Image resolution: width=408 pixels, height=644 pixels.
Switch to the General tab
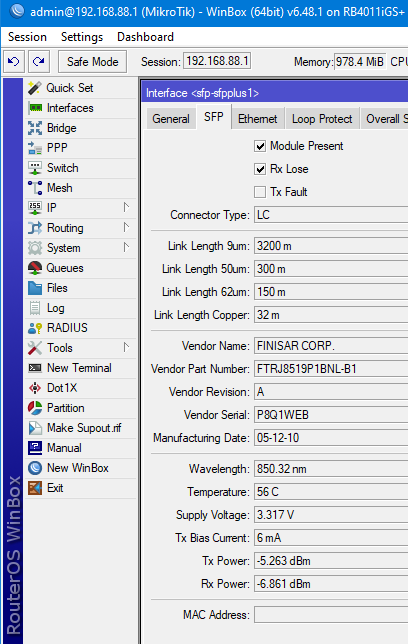[171, 119]
